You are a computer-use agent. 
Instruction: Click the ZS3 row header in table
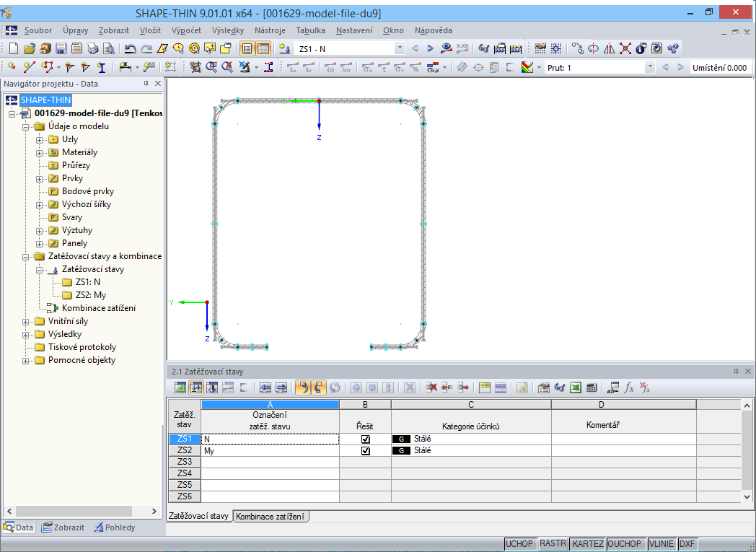click(184, 462)
